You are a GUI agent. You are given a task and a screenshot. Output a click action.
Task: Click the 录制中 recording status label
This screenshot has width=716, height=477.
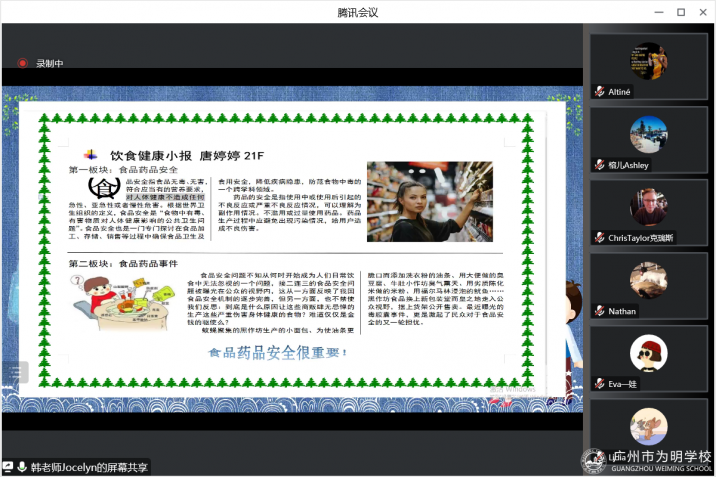click(50, 63)
